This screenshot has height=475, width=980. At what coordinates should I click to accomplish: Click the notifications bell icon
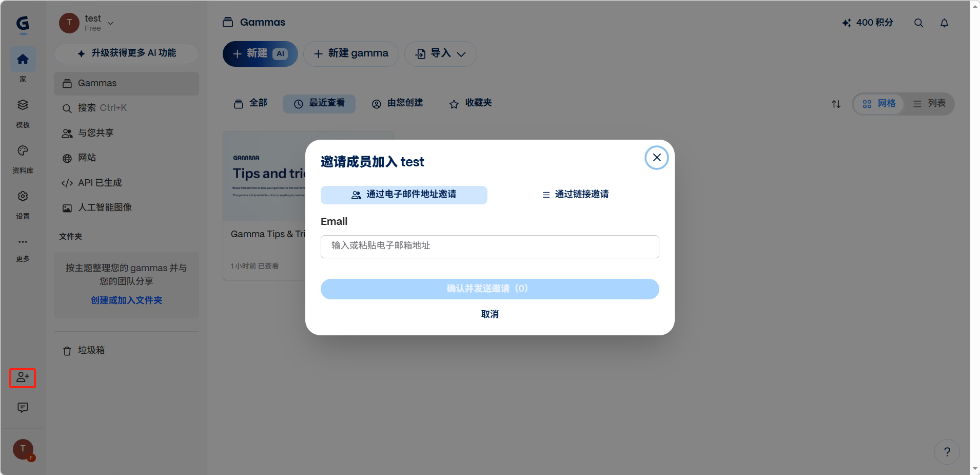click(944, 23)
